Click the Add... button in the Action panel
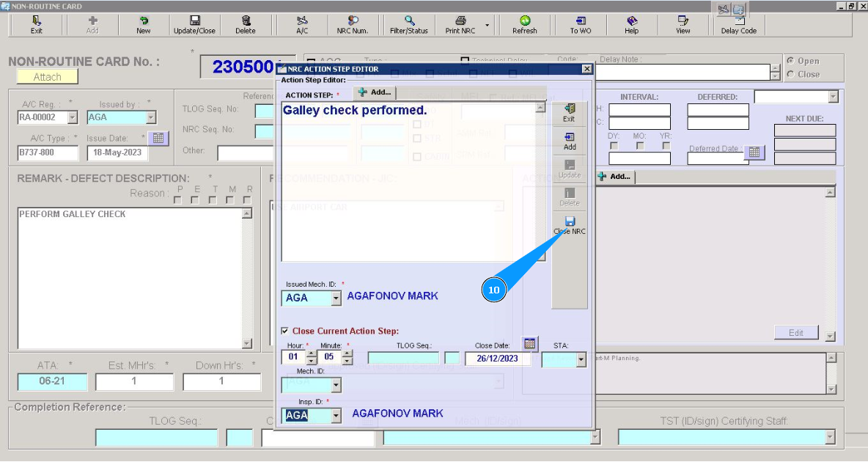868x462 pixels. [615, 177]
